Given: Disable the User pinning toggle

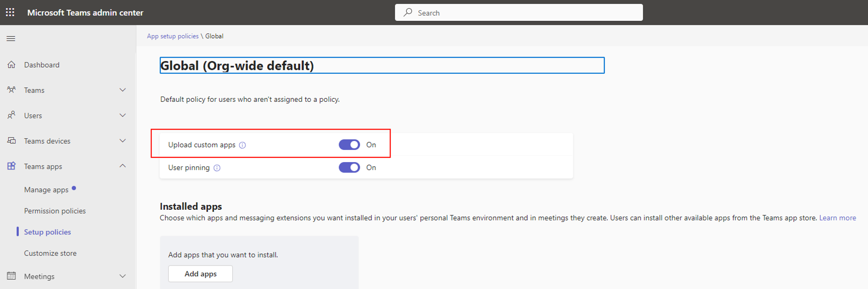Looking at the screenshot, I should click(349, 168).
